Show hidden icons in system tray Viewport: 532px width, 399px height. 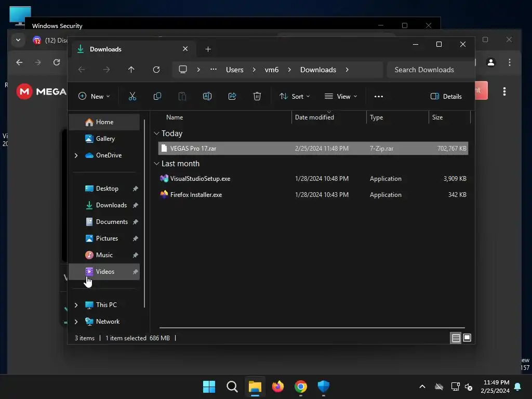tap(422, 387)
